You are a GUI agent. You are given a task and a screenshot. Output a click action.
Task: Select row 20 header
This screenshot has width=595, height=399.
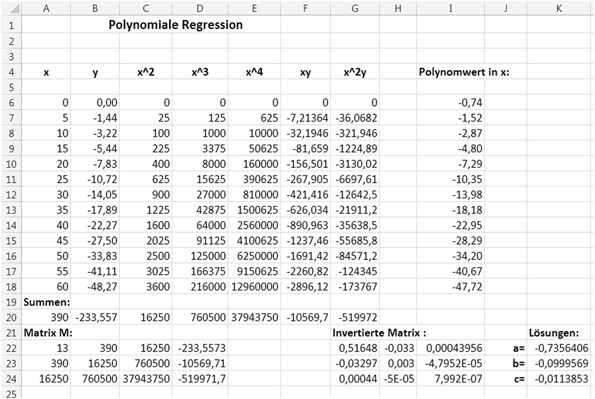pos(11,317)
